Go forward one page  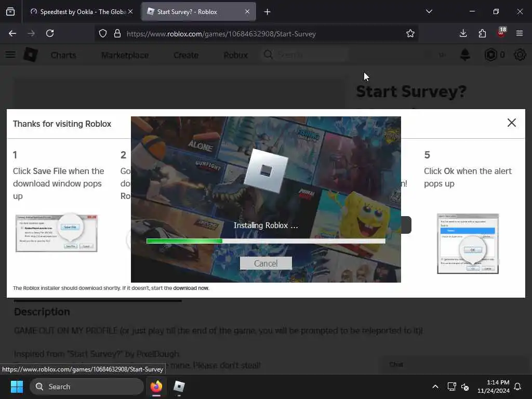click(31, 33)
